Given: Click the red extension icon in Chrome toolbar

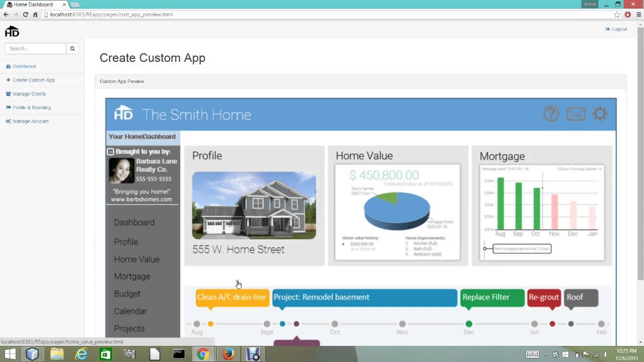Looking at the screenshot, I should 628,15.
